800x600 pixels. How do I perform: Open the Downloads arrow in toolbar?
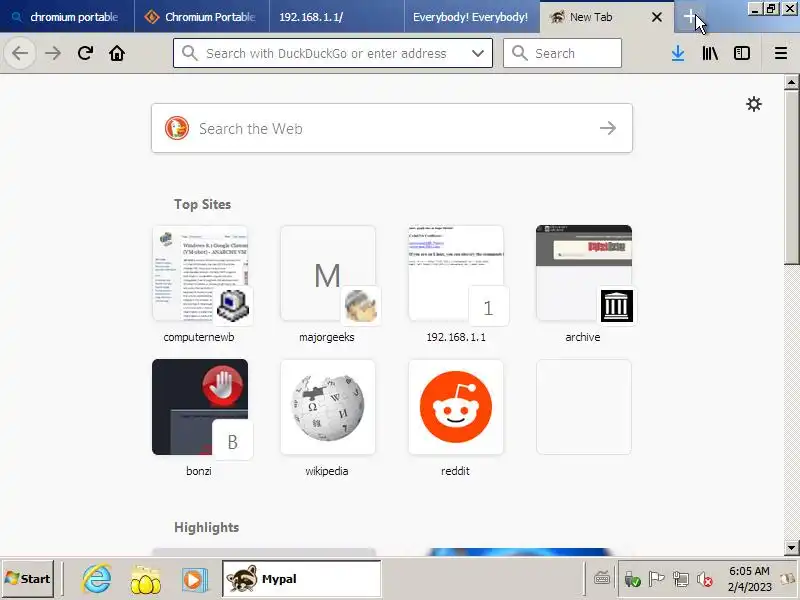[678, 53]
